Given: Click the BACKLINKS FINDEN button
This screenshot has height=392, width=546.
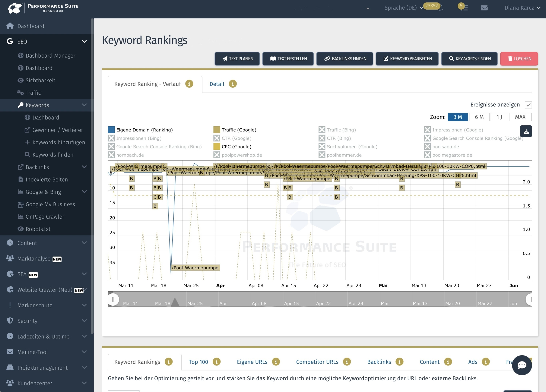Looking at the screenshot, I should 344,59.
